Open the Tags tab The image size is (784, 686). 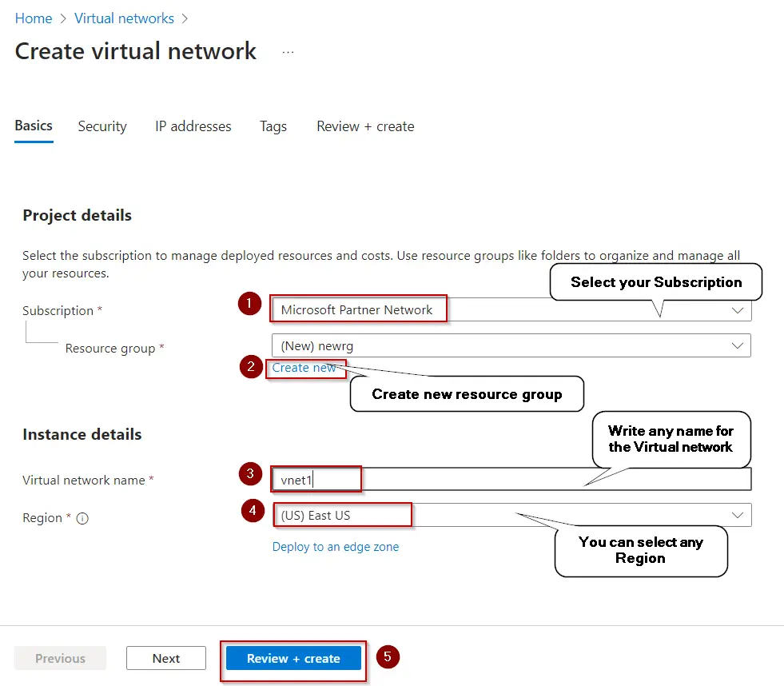click(x=273, y=126)
